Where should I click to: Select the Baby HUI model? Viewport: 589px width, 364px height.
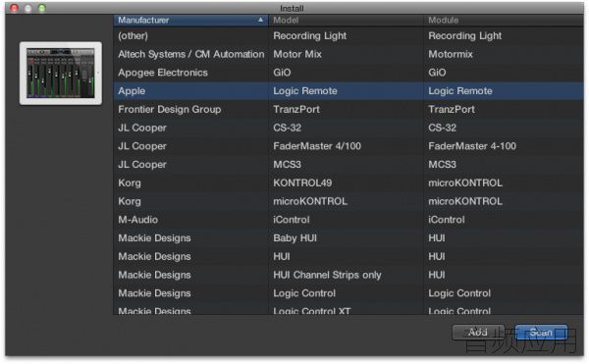click(x=294, y=238)
